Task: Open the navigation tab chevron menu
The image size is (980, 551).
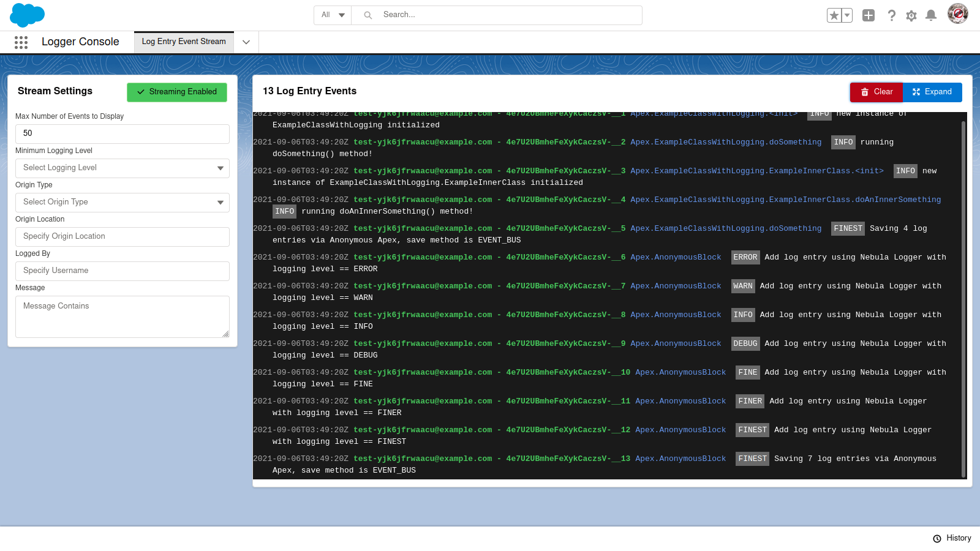Action: coord(246,42)
